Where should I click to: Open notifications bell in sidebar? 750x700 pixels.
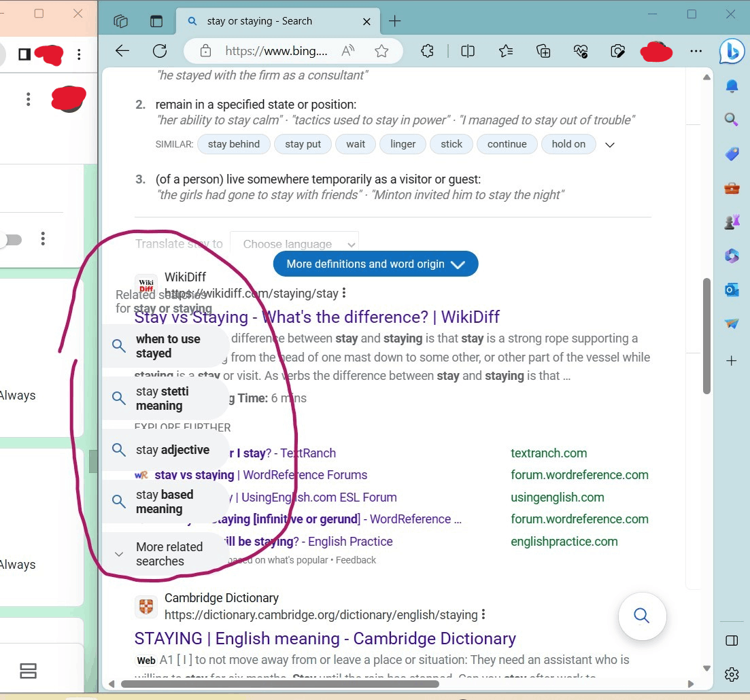point(732,86)
